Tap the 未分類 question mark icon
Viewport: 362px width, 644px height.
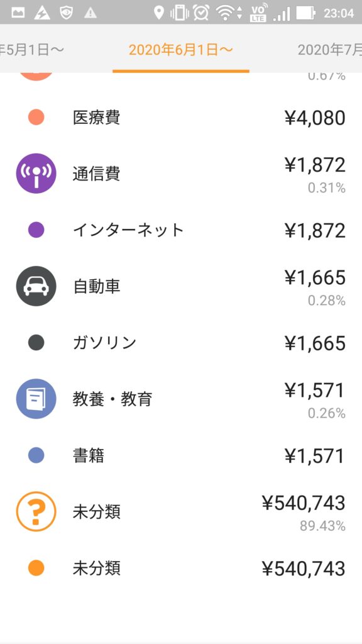[x=36, y=511]
